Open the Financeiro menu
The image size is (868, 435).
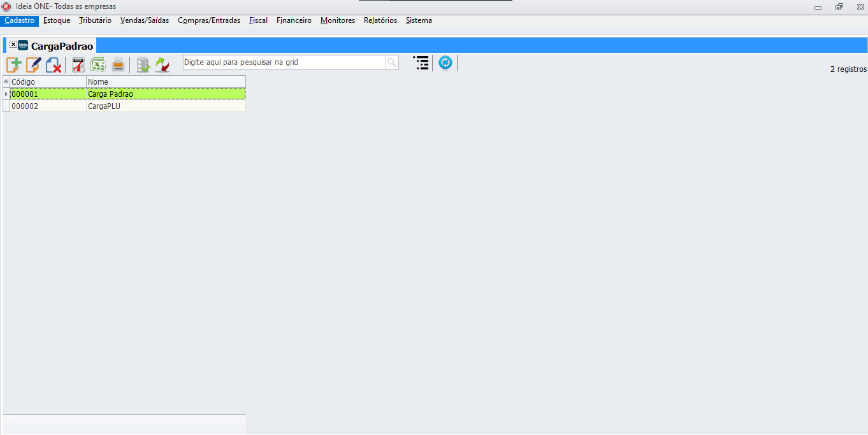click(x=294, y=20)
